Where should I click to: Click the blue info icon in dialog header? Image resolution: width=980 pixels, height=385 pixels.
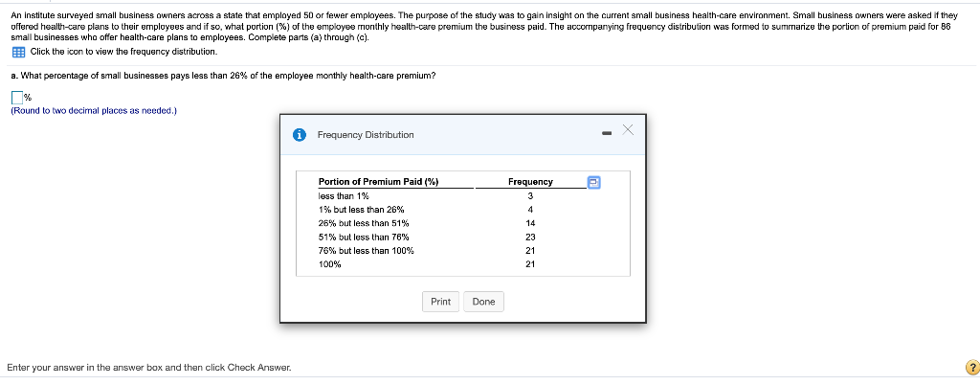coord(301,135)
